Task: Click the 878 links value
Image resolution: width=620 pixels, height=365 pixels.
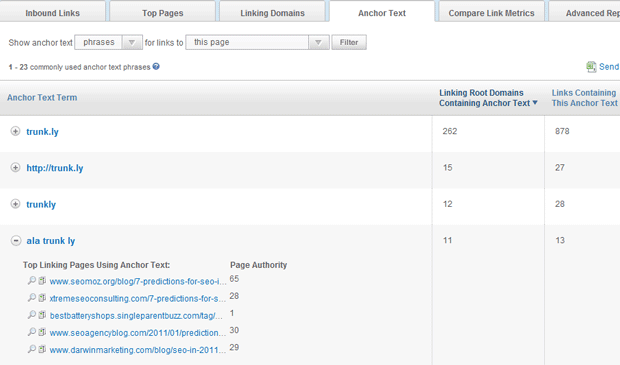Action: [562, 131]
